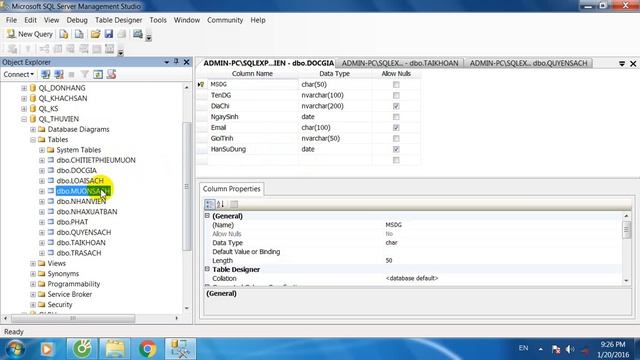This screenshot has height=360, width=640.
Task: Select dbo.CHITIETPHIEUMUON in the tree
Action: click(x=96, y=160)
